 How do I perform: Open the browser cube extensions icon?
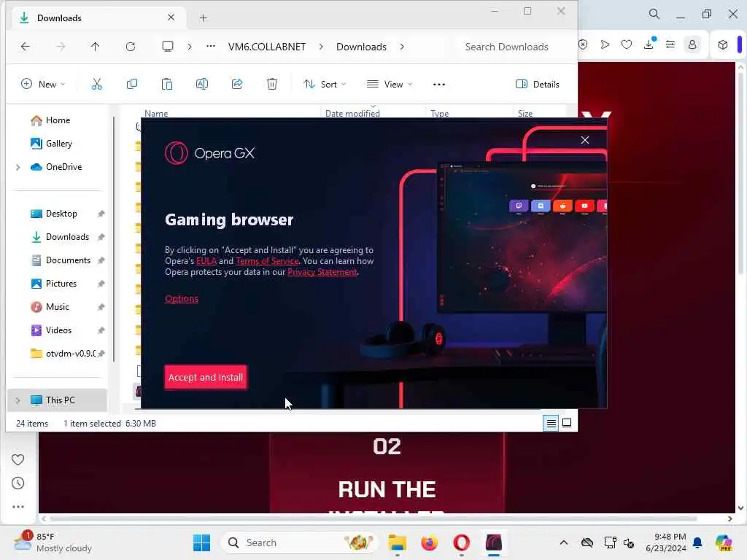tap(723, 44)
